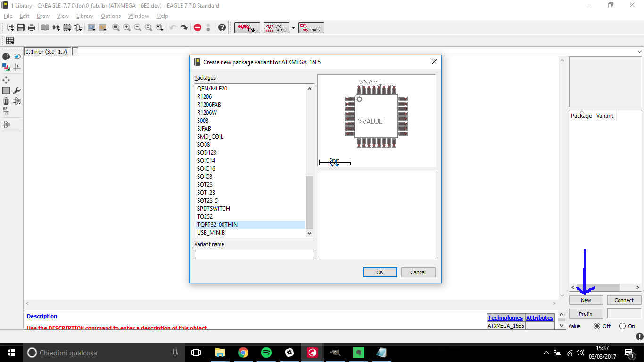The height and width of the screenshot is (362, 644).
Task: Click the New package variant button
Action: click(x=586, y=300)
